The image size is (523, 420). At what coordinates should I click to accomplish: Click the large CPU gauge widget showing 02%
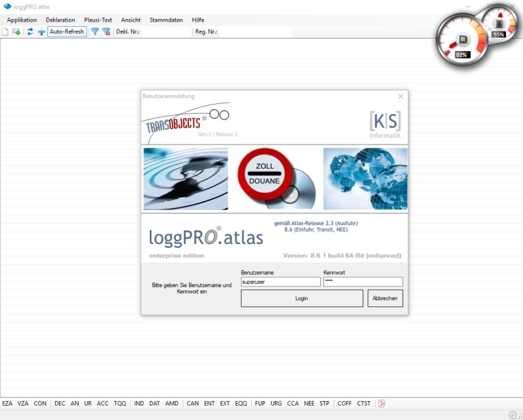(462, 40)
